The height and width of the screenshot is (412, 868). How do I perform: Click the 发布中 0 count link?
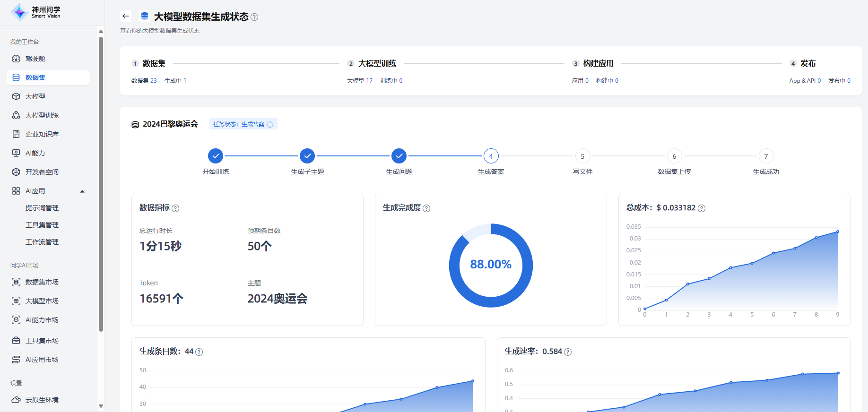coord(839,81)
